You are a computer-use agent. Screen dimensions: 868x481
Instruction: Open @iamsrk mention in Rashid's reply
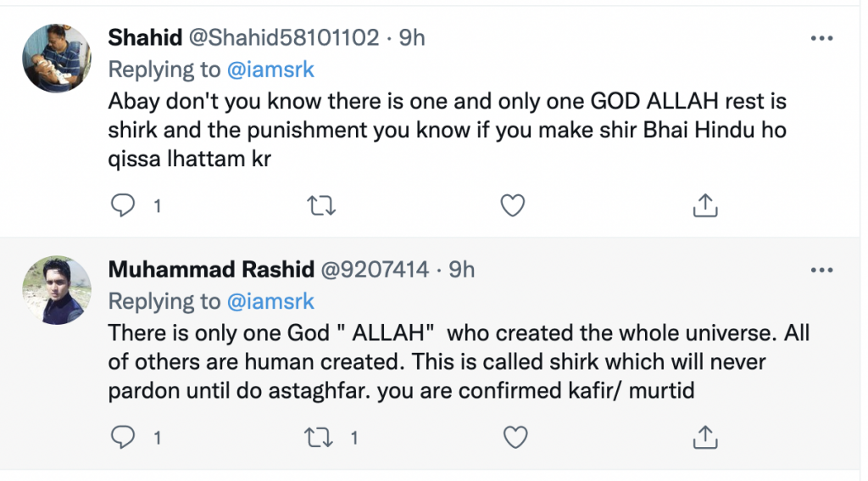tap(269, 300)
